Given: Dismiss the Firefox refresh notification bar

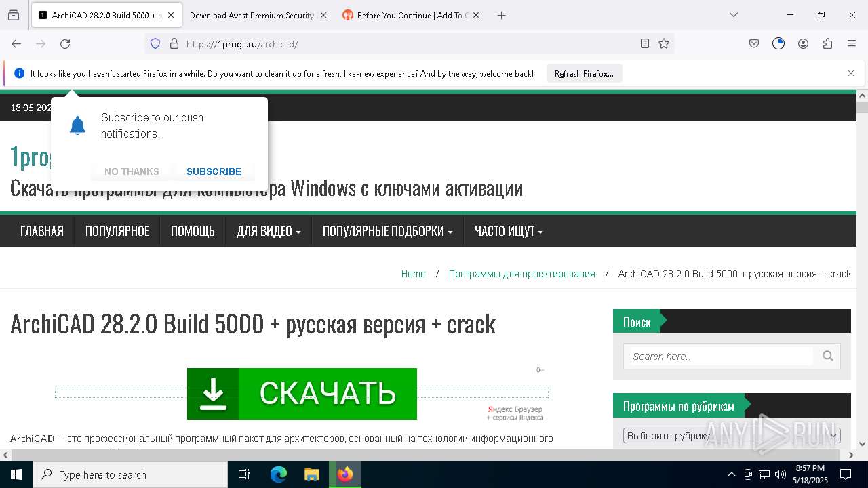Looking at the screenshot, I should click(x=851, y=73).
